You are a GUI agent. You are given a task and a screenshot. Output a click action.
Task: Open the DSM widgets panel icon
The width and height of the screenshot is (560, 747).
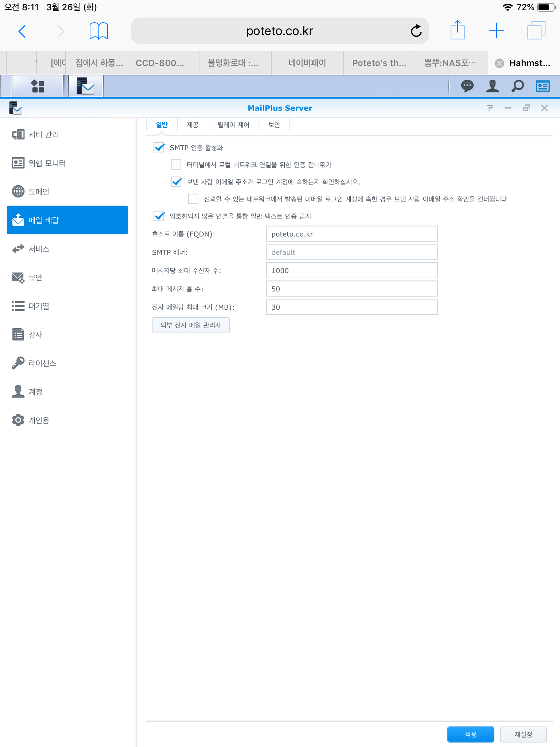pyautogui.click(x=542, y=86)
